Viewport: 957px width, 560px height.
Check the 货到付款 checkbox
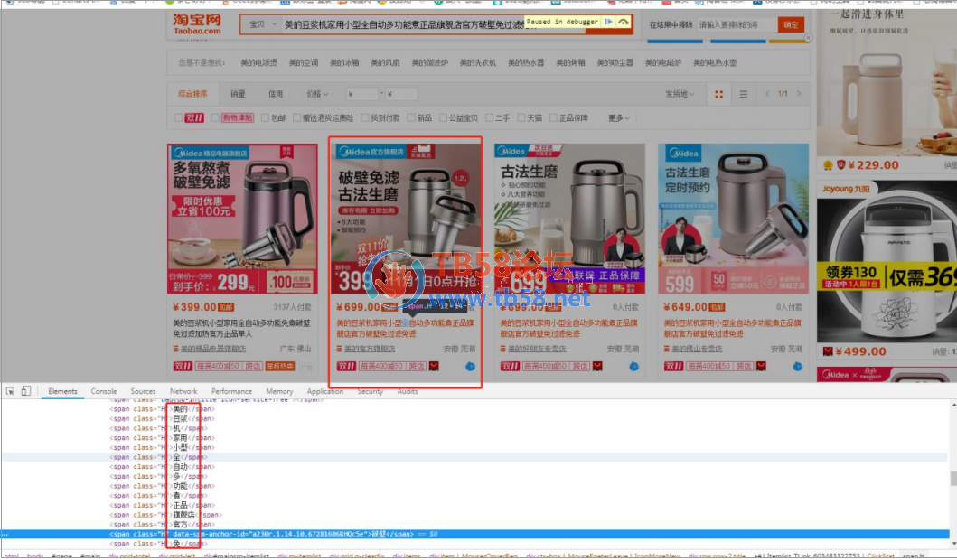[x=365, y=117]
